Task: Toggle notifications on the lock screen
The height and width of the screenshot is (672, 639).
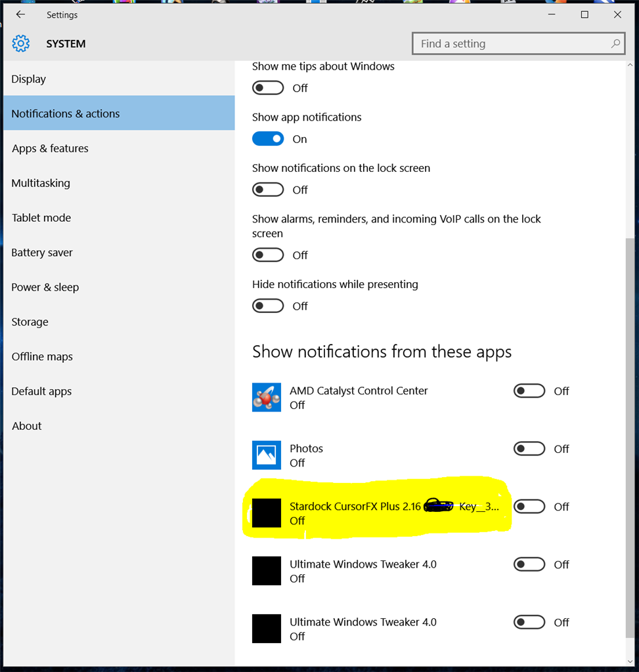Action: (x=268, y=190)
